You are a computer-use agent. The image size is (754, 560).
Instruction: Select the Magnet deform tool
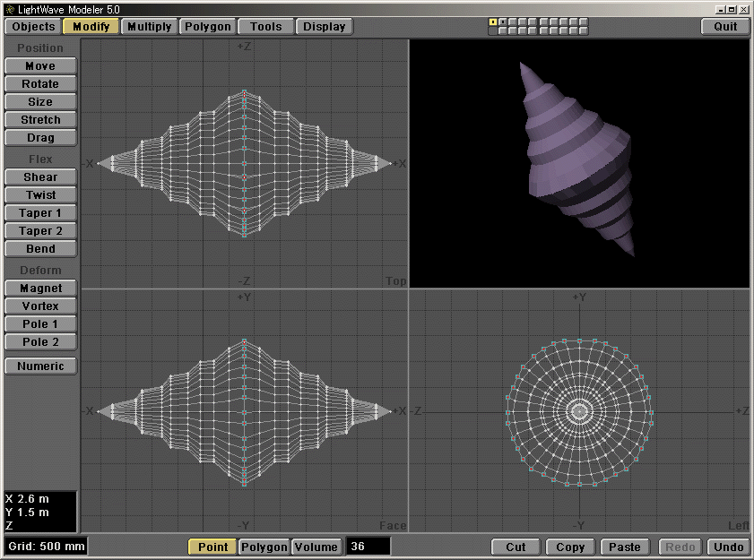click(39, 288)
